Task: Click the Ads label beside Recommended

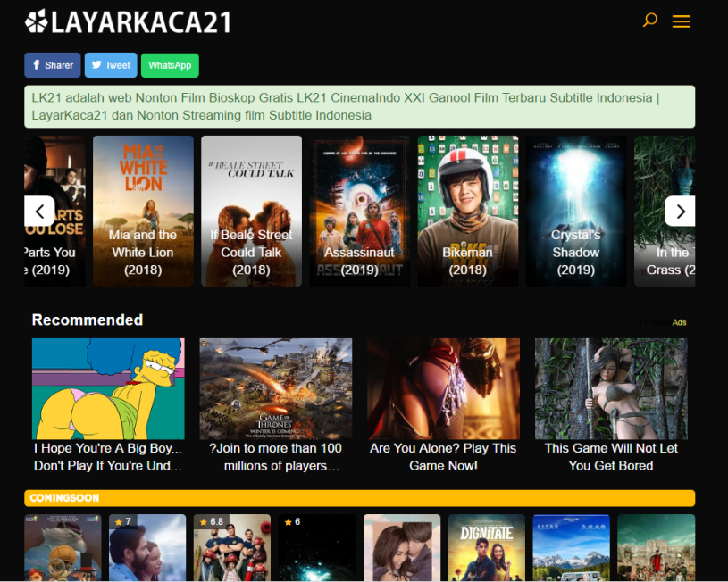Action: [679, 322]
